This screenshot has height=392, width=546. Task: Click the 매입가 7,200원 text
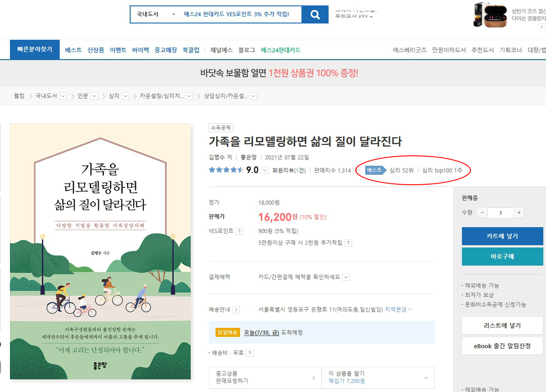click(x=347, y=381)
